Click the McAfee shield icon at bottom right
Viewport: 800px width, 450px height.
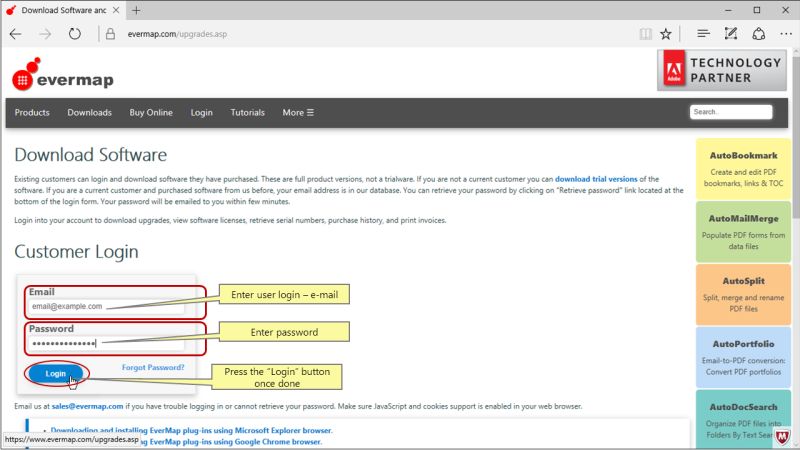[782, 437]
